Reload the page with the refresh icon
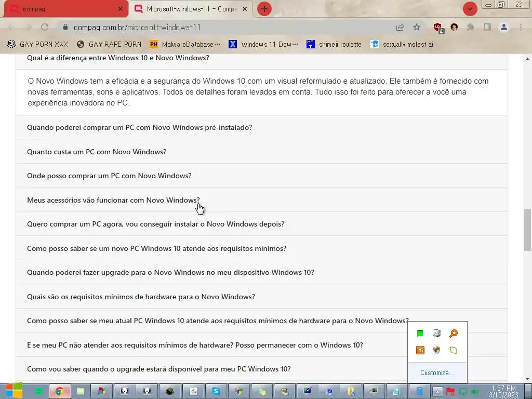Screen dimensions: 532x399 tap(45, 27)
